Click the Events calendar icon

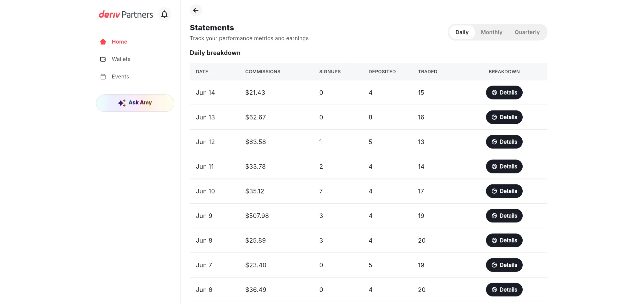point(103,77)
